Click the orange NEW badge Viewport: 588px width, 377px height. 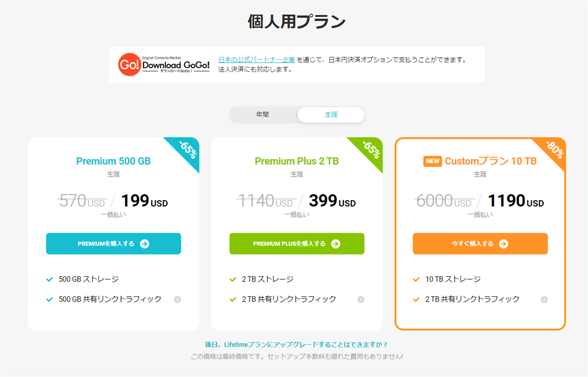point(433,162)
